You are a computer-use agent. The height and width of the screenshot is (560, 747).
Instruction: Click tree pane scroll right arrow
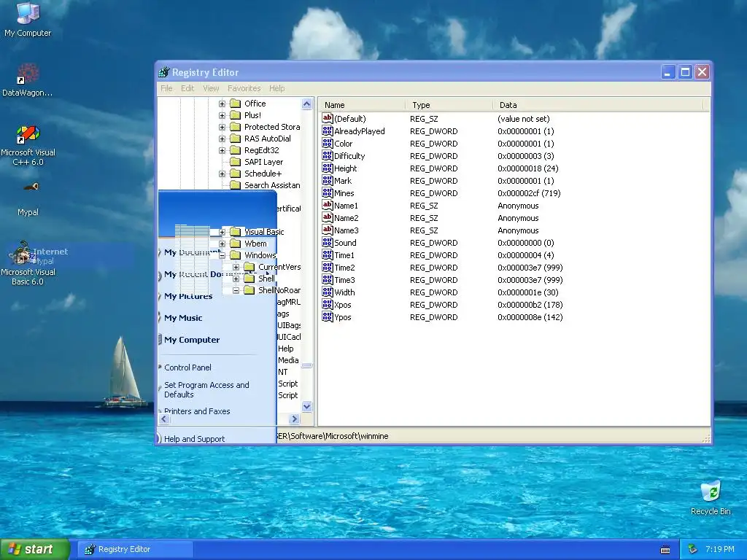pos(295,419)
